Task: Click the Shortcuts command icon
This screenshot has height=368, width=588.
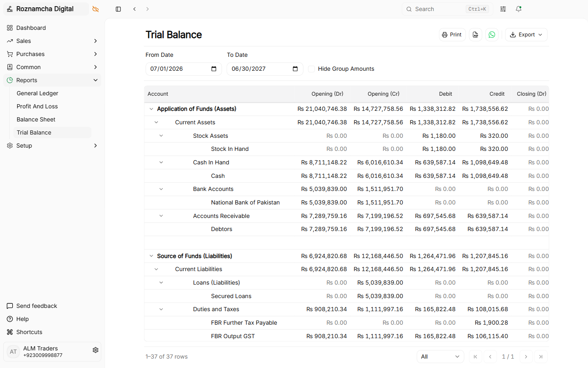Action: coord(10,332)
